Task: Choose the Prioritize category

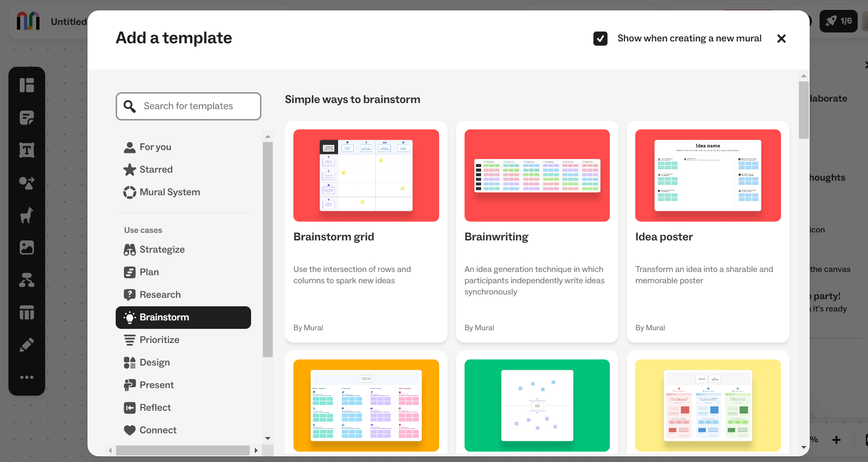Action: coord(159,340)
